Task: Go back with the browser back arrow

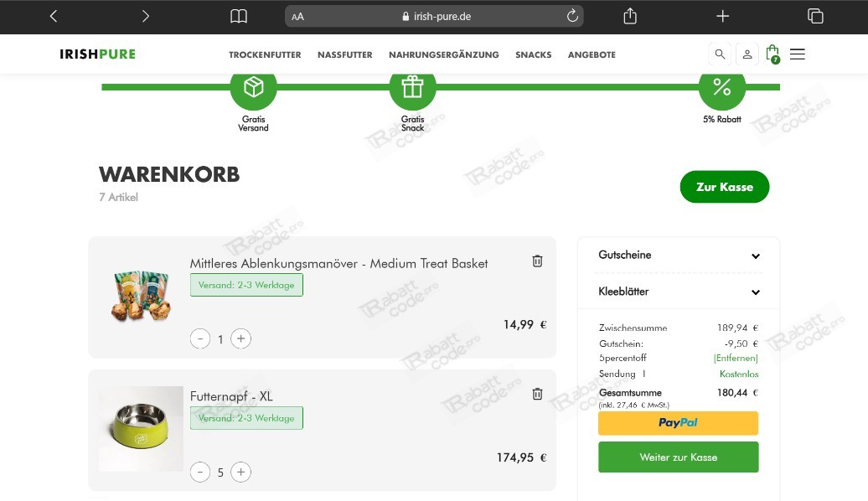Action: click(x=53, y=16)
